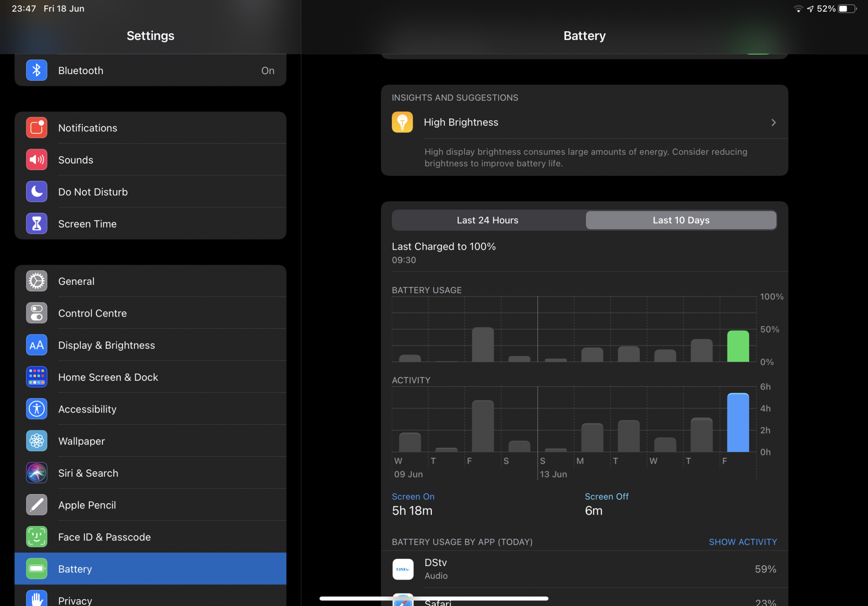Tap the Do Not Disturb moon icon

pyautogui.click(x=36, y=192)
